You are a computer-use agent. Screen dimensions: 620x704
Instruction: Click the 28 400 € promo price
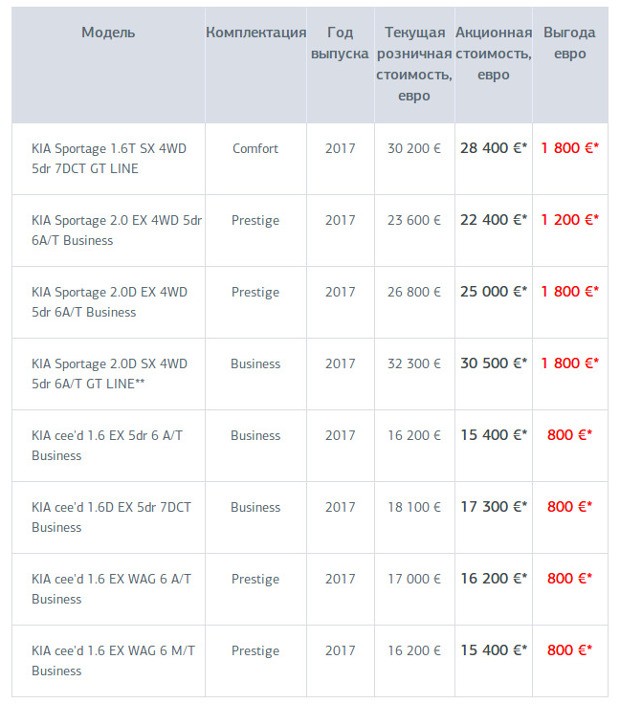[493, 149]
